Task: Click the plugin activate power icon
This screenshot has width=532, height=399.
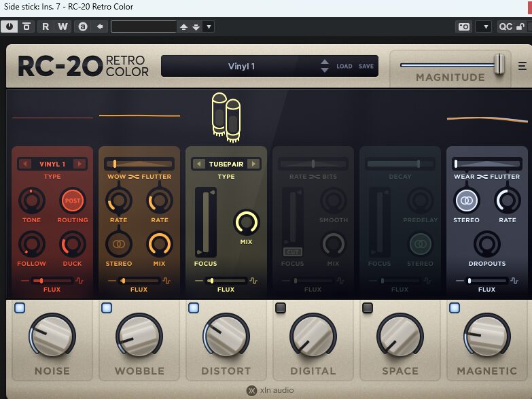Action: point(10,27)
